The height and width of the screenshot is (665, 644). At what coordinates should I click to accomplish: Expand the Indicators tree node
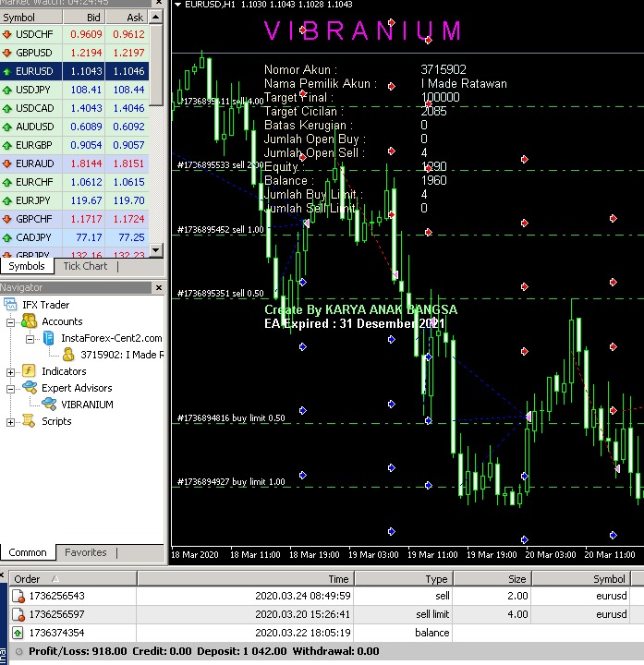(x=11, y=371)
